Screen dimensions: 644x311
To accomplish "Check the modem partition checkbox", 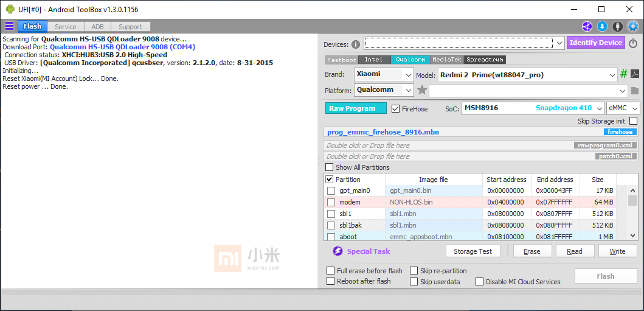I will tap(331, 202).
